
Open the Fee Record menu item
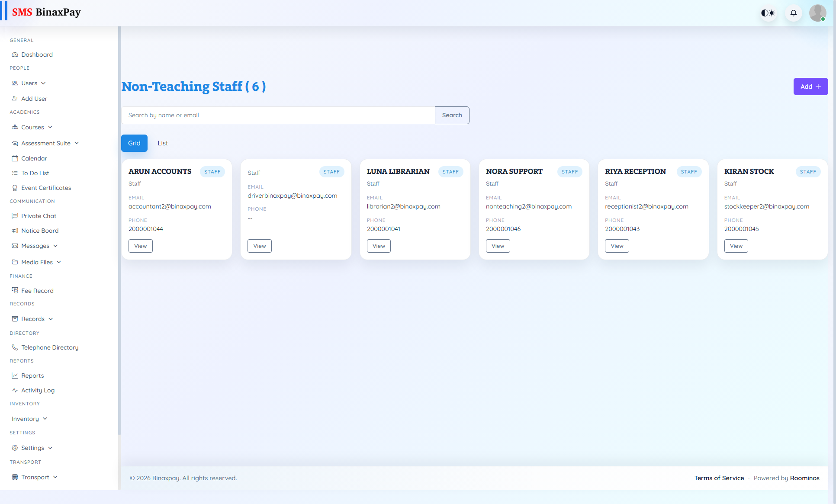point(37,290)
